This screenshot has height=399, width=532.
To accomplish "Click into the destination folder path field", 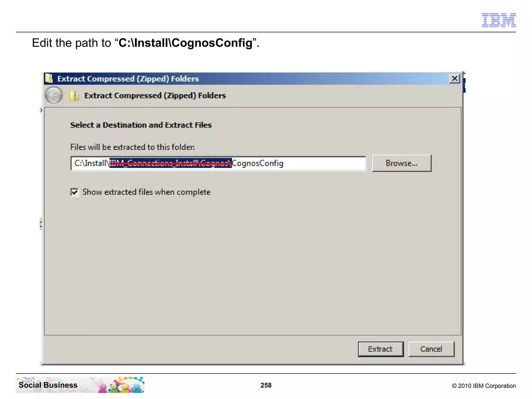I will tap(218, 163).
